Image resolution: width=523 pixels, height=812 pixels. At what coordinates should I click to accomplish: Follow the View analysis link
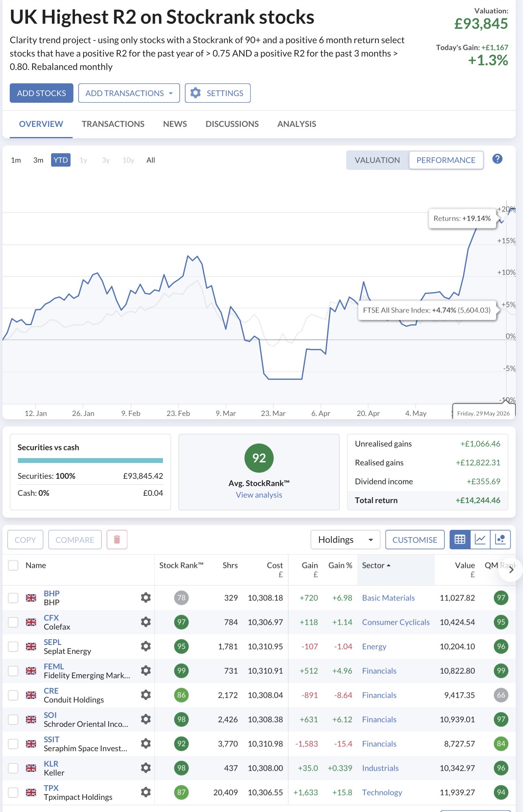tap(259, 495)
